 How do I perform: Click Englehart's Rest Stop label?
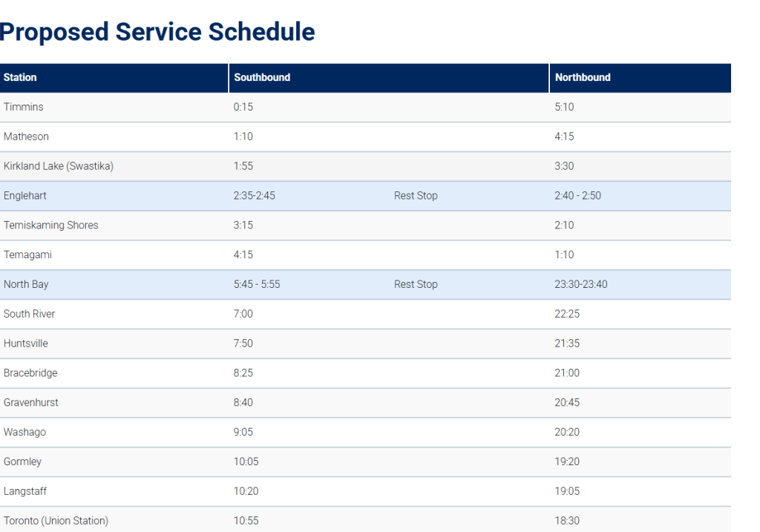[x=416, y=196]
